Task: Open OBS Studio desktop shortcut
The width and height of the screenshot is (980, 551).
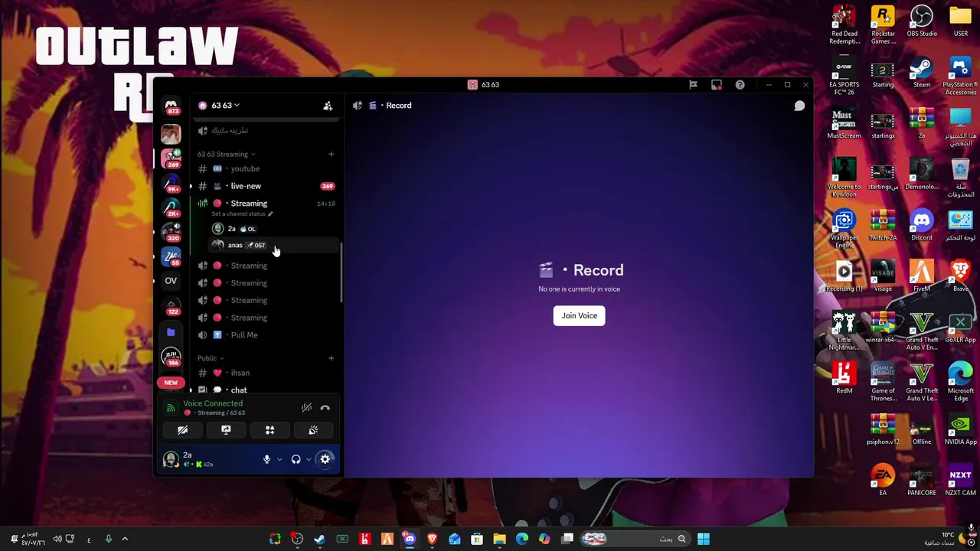Action: point(922,22)
